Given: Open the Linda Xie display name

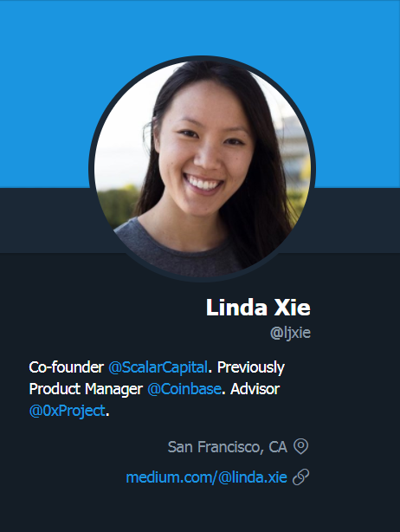Looking at the screenshot, I should tap(258, 308).
